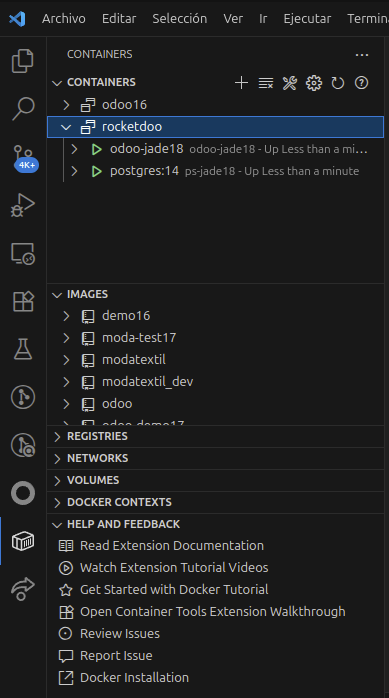Viewport: 389px width, 698px height.
Task: Open the Git history search icon in activity bar
Action: pos(23,445)
